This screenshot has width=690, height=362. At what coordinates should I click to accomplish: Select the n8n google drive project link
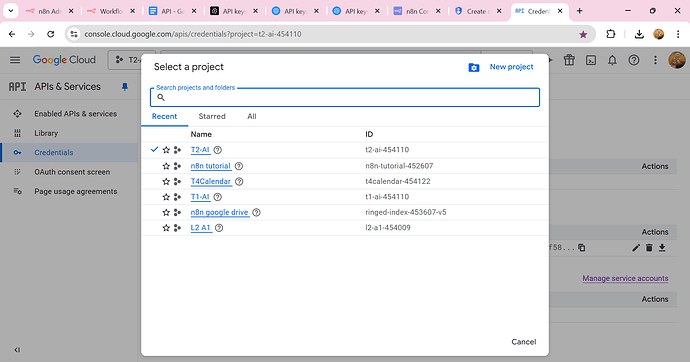[x=219, y=212]
